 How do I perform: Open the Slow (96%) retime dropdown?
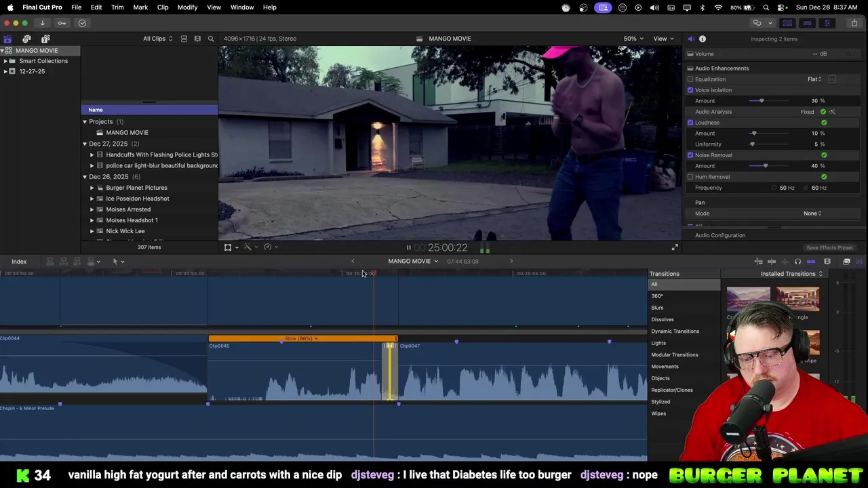pos(301,338)
